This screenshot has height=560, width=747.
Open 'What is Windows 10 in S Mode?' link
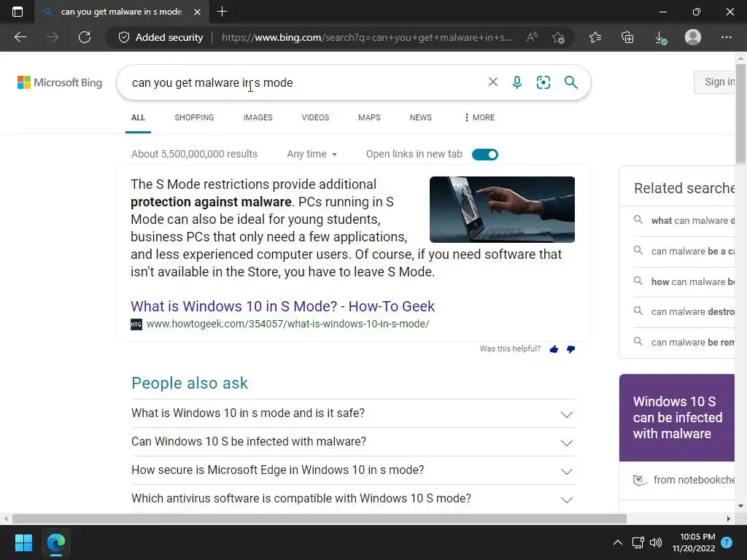click(x=282, y=306)
